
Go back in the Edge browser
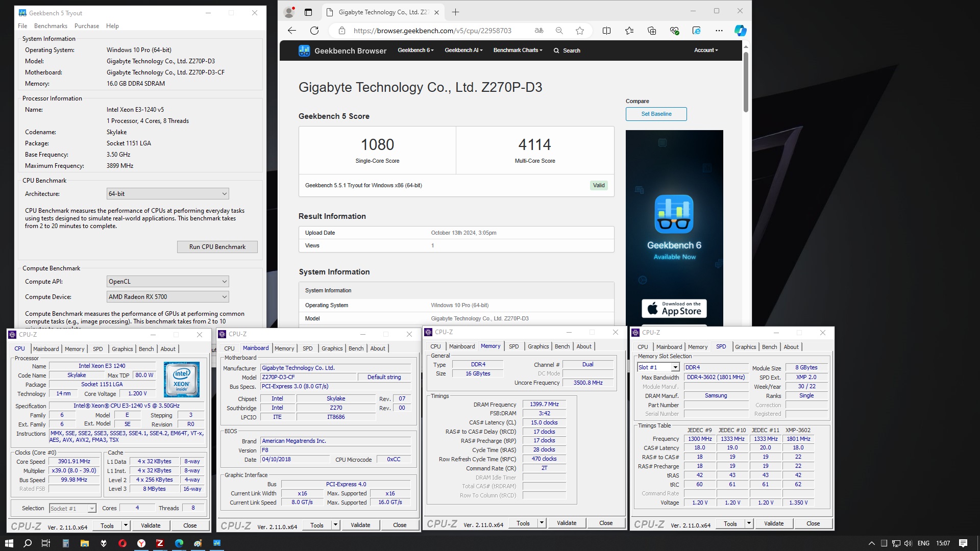click(292, 31)
